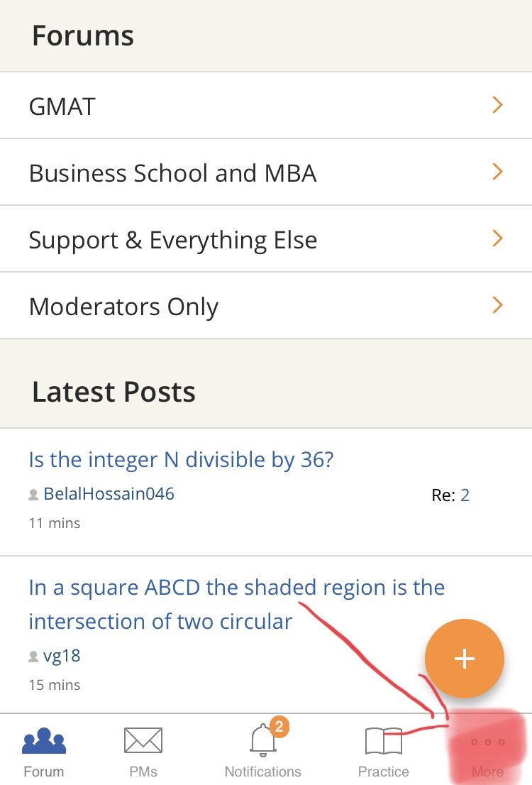Expand the Business School and MBA chevron

click(497, 172)
